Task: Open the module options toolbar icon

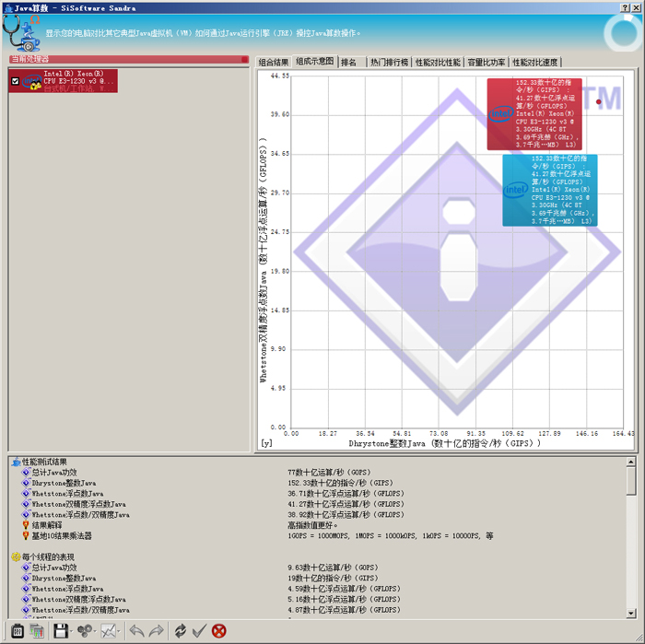Action: point(18,630)
